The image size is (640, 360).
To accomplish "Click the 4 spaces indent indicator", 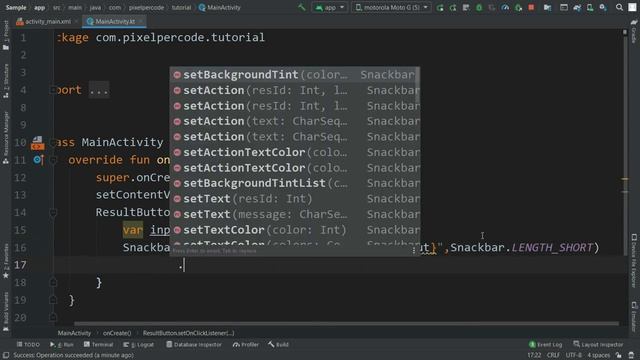I will point(598,356).
